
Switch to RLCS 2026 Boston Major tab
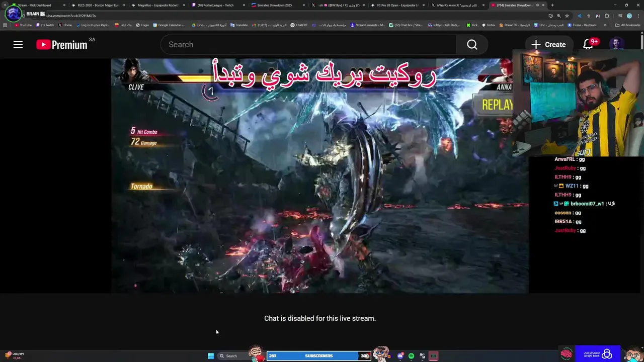98,5
